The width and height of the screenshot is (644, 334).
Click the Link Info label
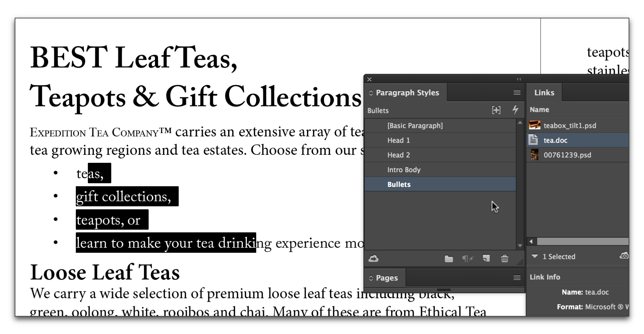tap(545, 277)
